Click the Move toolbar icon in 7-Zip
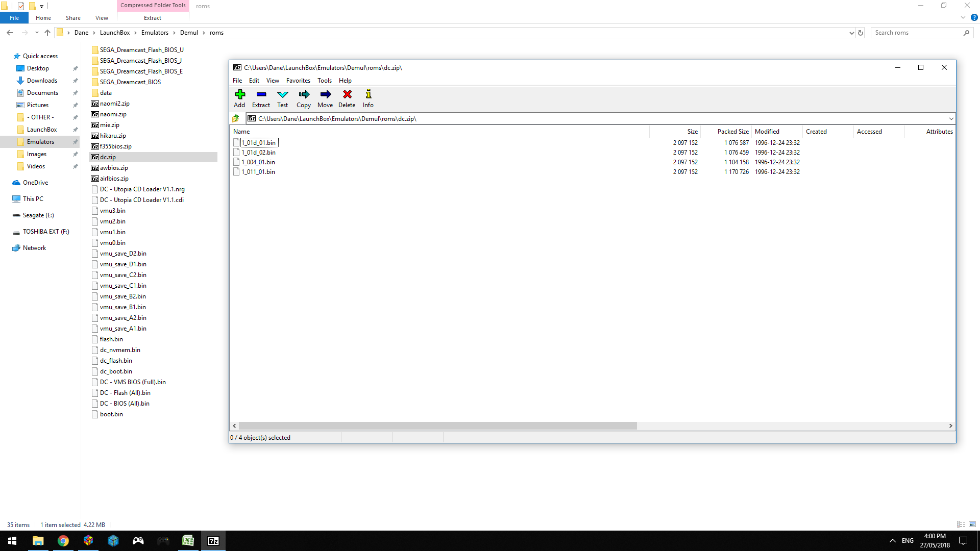Viewport: 980px width, 551px height. [325, 98]
